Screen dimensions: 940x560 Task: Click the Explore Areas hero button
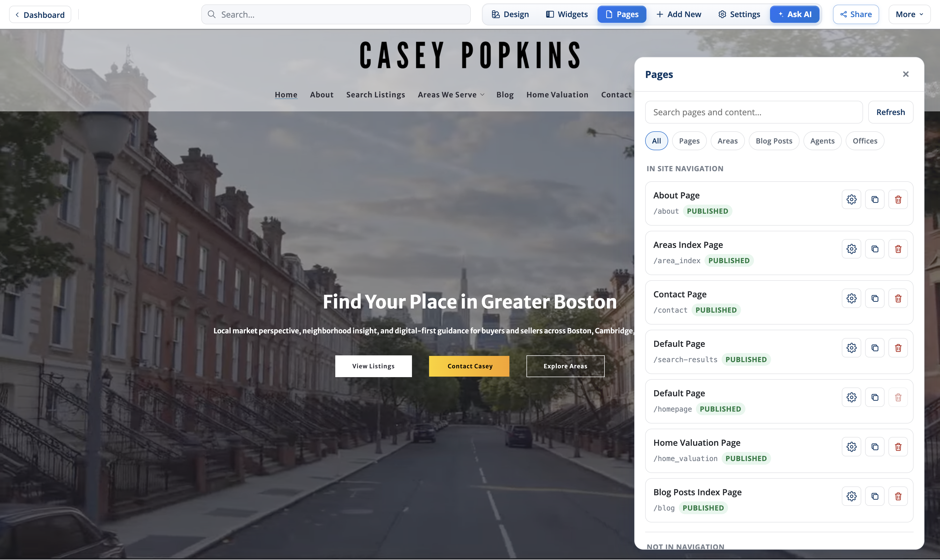(x=565, y=366)
